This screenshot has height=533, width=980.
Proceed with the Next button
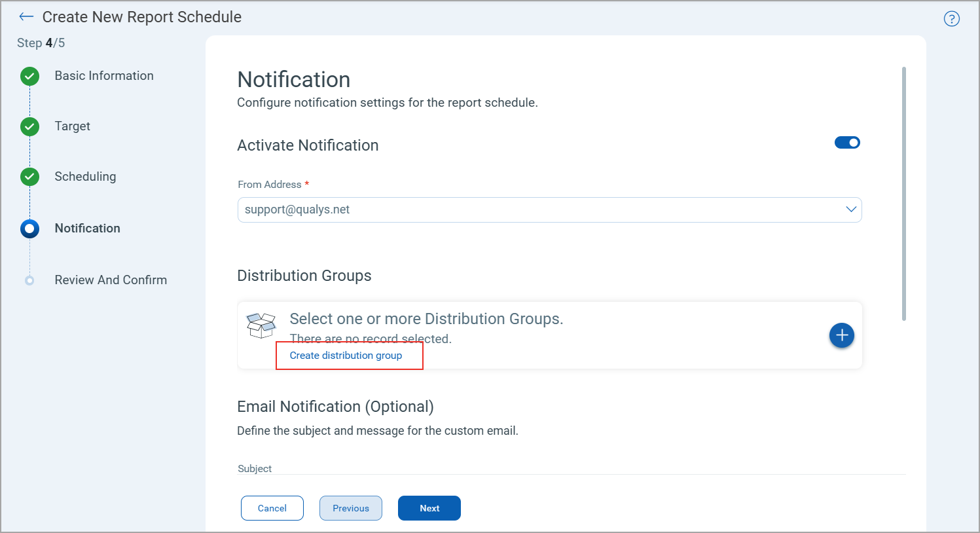click(x=429, y=508)
